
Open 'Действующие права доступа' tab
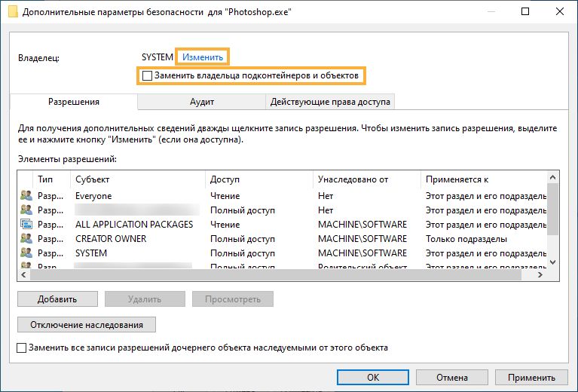(x=330, y=102)
